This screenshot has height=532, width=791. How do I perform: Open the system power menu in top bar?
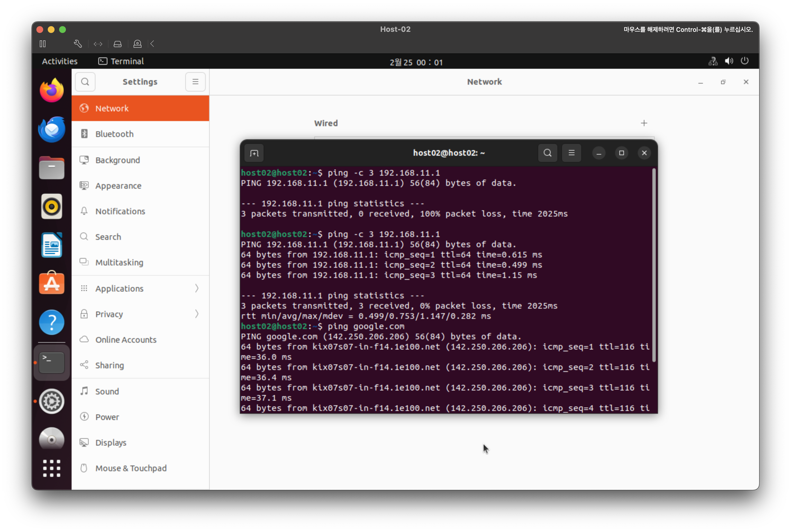(744, 61)
